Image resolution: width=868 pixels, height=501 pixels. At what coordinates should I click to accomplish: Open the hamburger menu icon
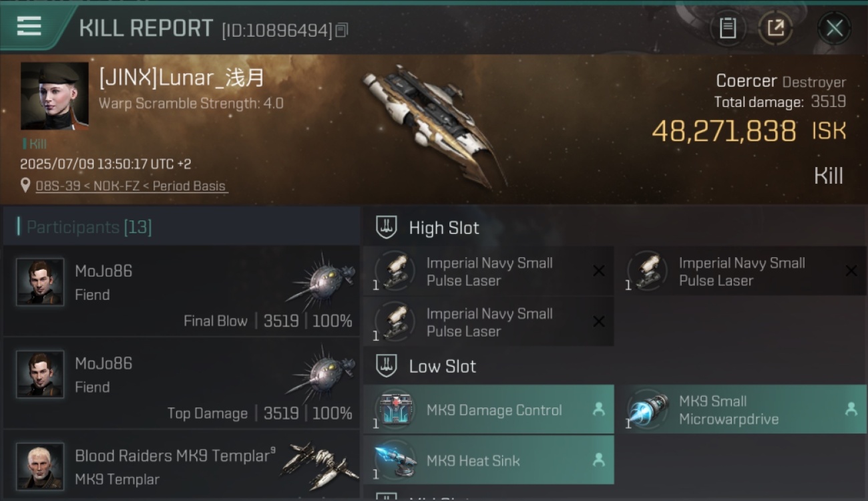(x=29, y=27)
